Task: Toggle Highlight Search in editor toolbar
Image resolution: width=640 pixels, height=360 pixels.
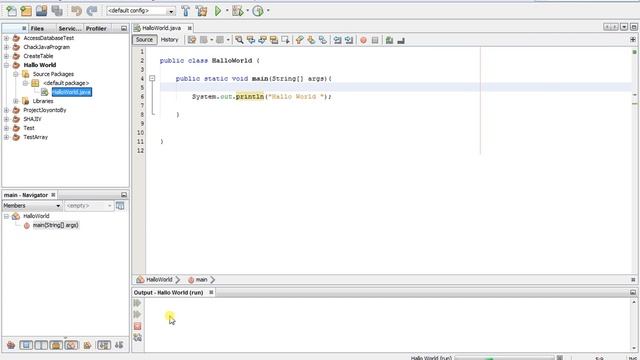Action: [x=274, y=40]
